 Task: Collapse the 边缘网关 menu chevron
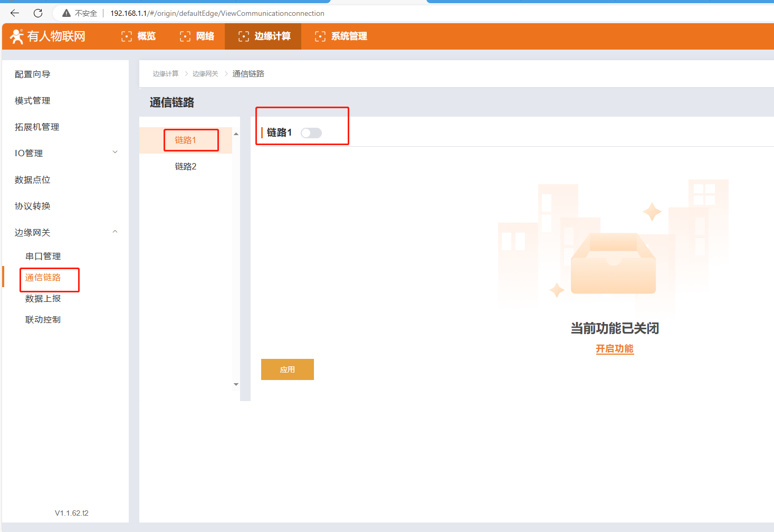pyautogui.click(x=115, y=232)
